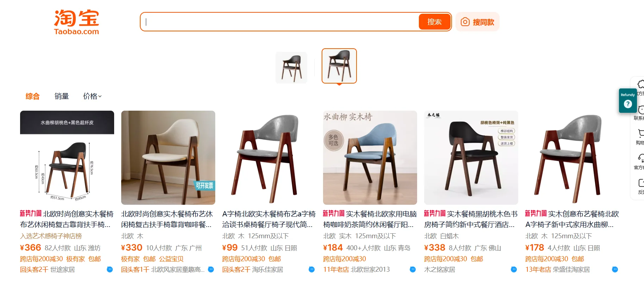Click the blue chat icon beside 北欧世家2013
Screen dimensions: 644x283
pos(413,269)
